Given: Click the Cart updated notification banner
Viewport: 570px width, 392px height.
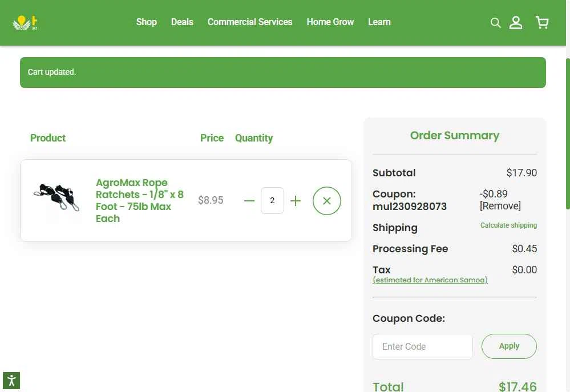Looking at the screenshot, I should tap(283, 72).
